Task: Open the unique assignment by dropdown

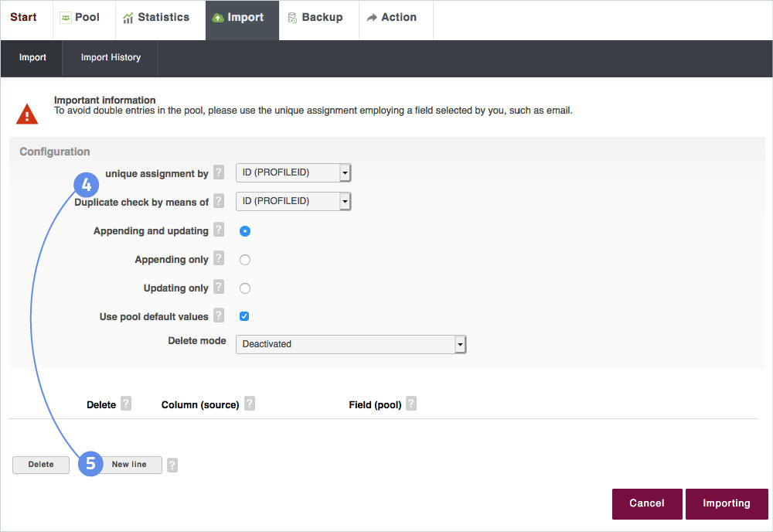Action: click(293, 172)
